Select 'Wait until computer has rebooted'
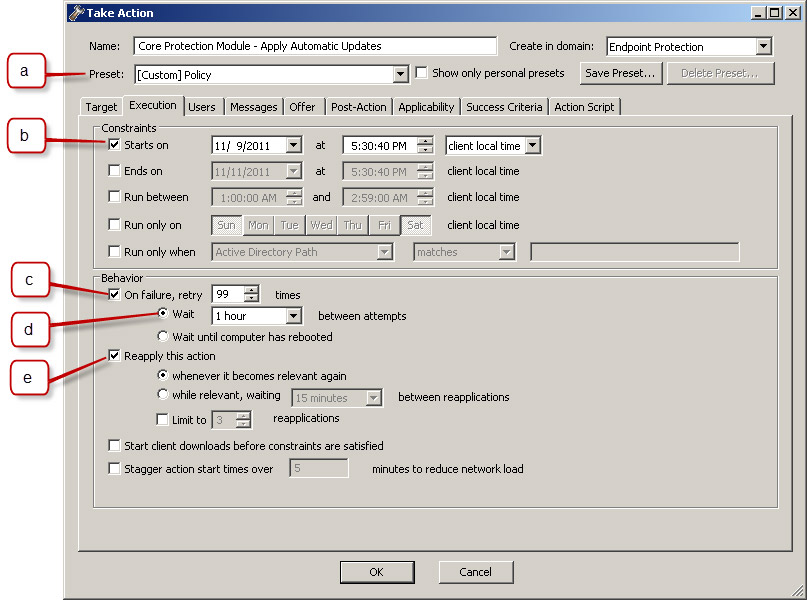 (x=161, y=334)
